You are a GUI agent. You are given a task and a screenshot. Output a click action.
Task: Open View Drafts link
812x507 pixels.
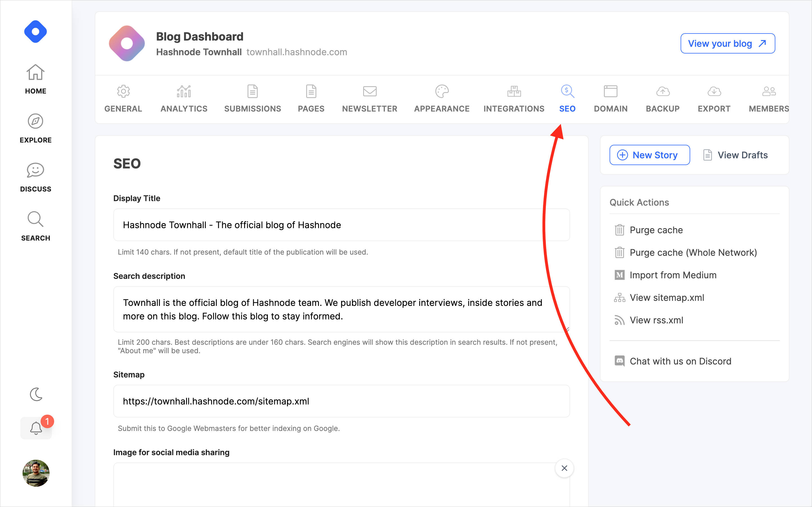click(736, 155)
